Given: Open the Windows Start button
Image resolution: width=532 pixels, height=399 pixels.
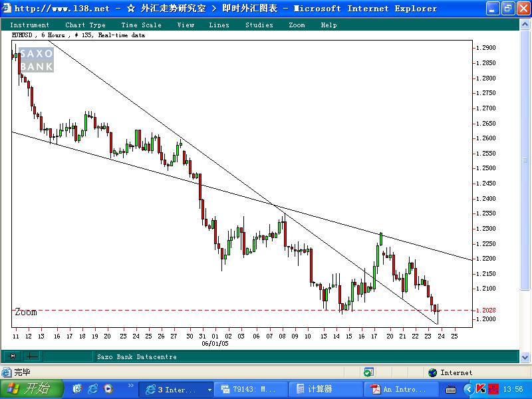Looking at the screenshot, I should click(x=32, y=389).
